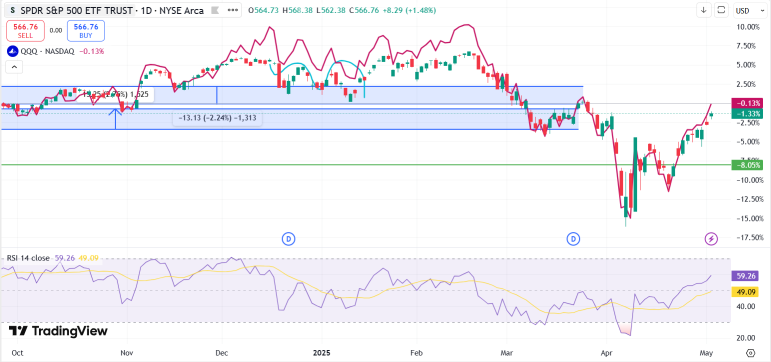This screenshot has height=362, width=771.
Task: Click the blue BUY 566.76 button
Action: [86, 30]
